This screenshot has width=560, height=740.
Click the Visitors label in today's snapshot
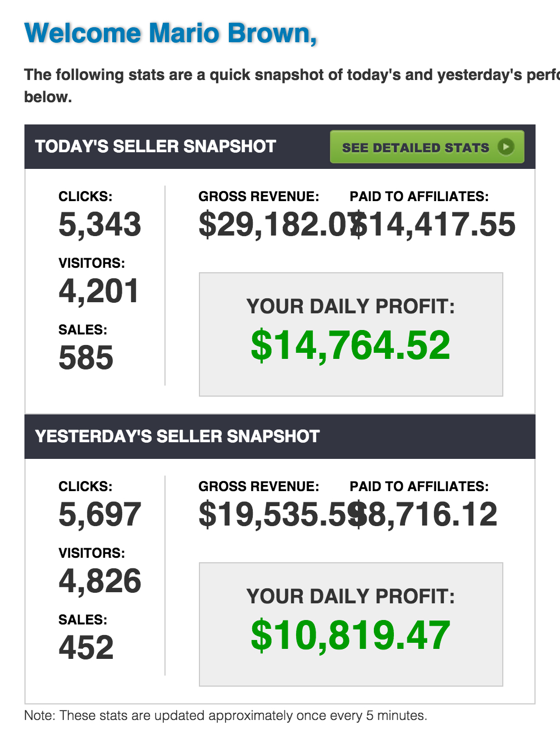click(92, 263)
